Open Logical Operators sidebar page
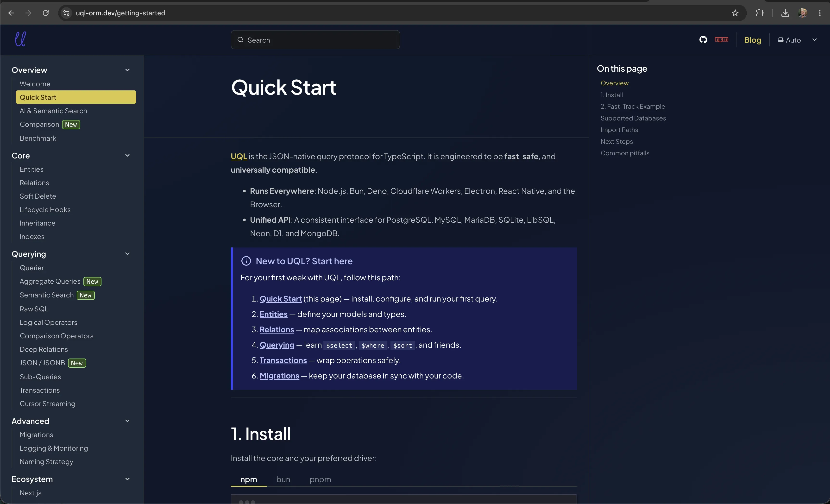The width and height of the screenshot is (830, 504). tap(49, 322)
